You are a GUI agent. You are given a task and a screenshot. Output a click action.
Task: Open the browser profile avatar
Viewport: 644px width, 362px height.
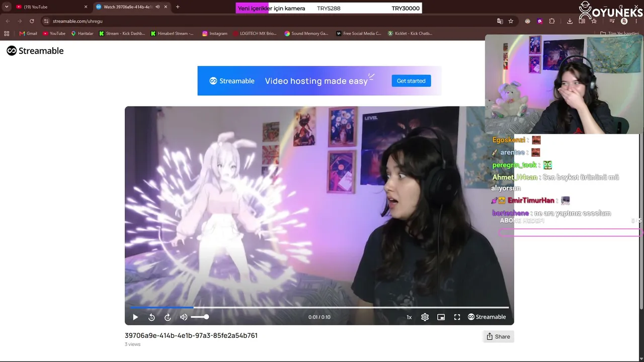(x=624, y=21)
